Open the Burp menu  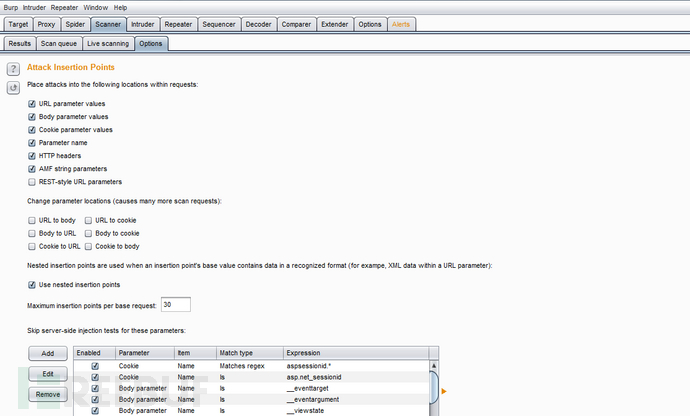[11, 7]
